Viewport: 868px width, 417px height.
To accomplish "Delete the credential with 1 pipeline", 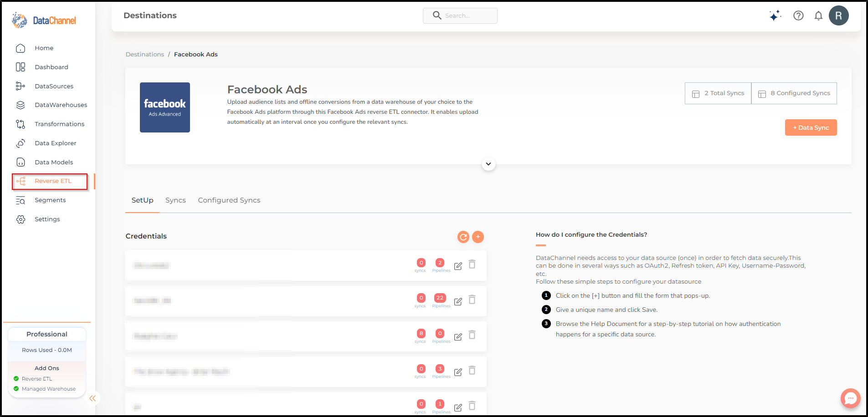I will click(472, 406).
